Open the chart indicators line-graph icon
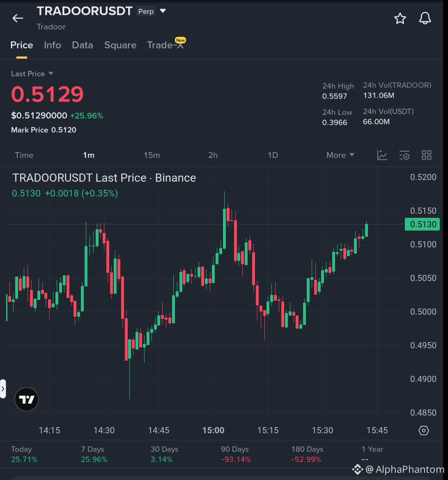448x480 pixels. [x=382, y=155]
